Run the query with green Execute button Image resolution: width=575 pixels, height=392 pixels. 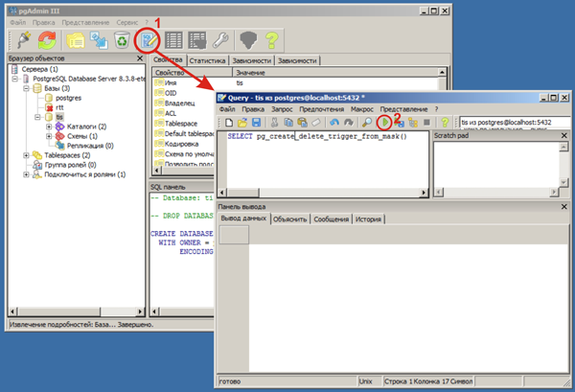(x=384, y=123)
